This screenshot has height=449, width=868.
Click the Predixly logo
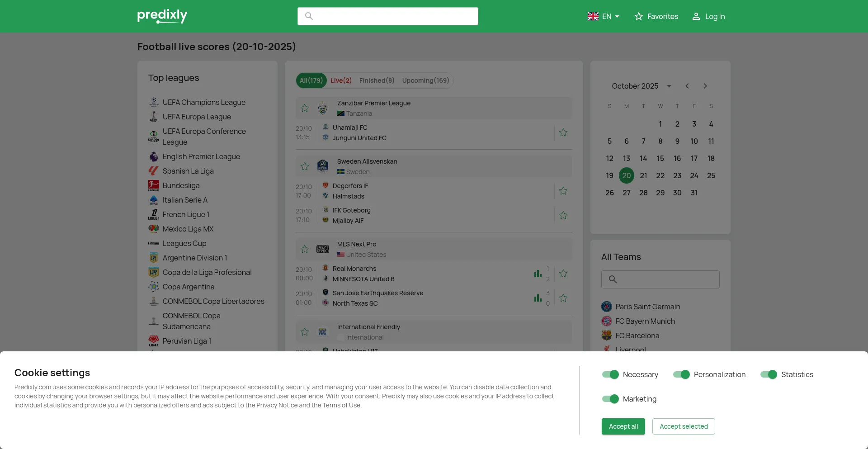point(162,16)
